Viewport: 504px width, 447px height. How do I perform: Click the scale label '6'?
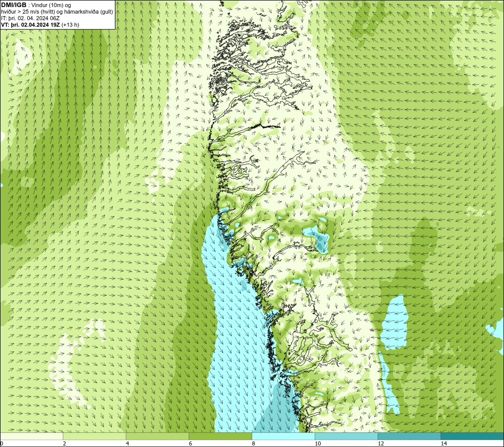coord(191,443)
